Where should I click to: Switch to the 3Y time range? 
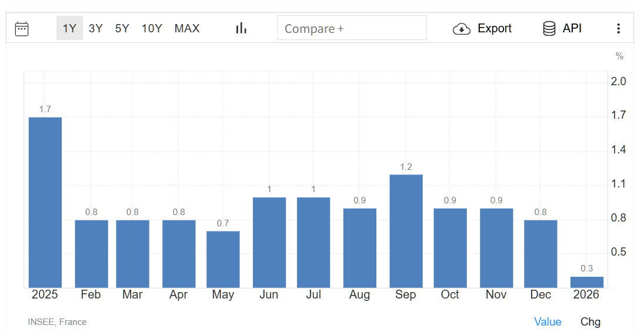96,28
